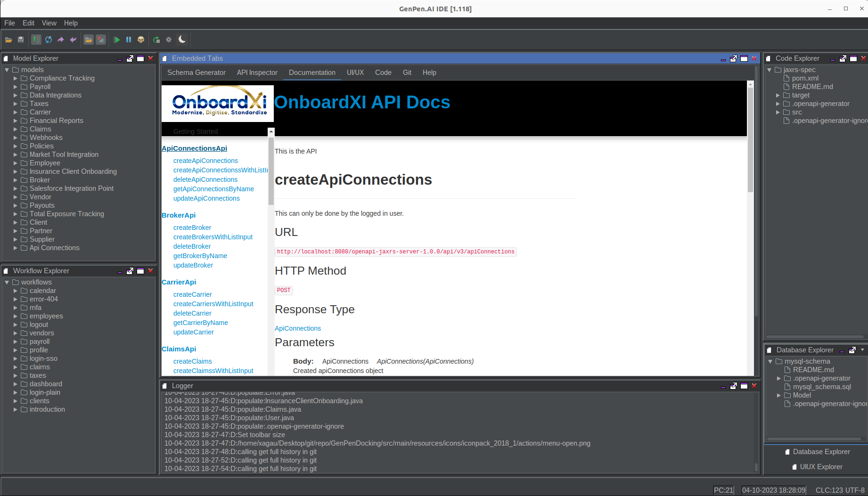Float the Embedded Tabs panel

pyautogui.click(x=734, y=58)
